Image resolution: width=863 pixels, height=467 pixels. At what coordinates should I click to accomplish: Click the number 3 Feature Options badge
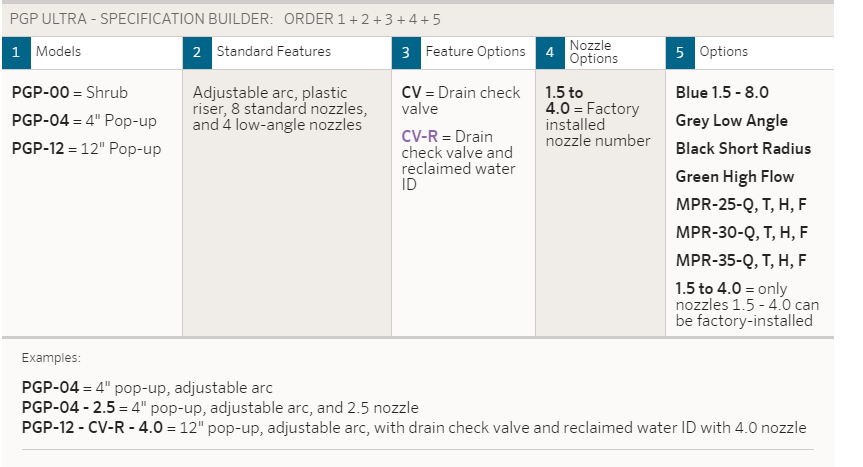406,53
